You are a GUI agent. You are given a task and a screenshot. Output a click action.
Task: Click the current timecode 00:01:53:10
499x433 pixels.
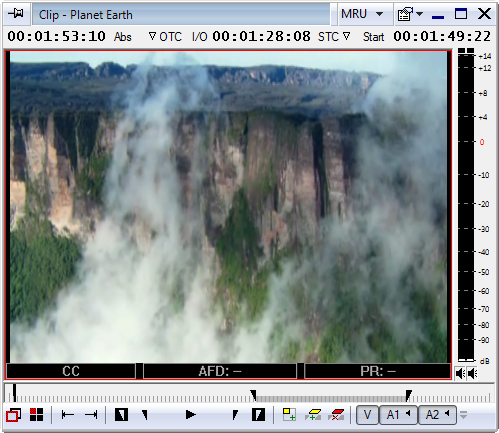pos(56,36)
